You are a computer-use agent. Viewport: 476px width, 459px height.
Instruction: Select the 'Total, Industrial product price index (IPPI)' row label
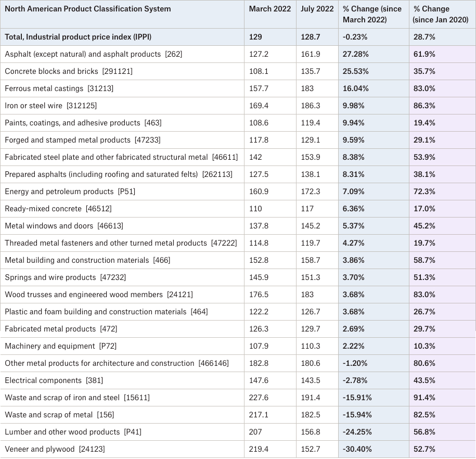(78, 37)
